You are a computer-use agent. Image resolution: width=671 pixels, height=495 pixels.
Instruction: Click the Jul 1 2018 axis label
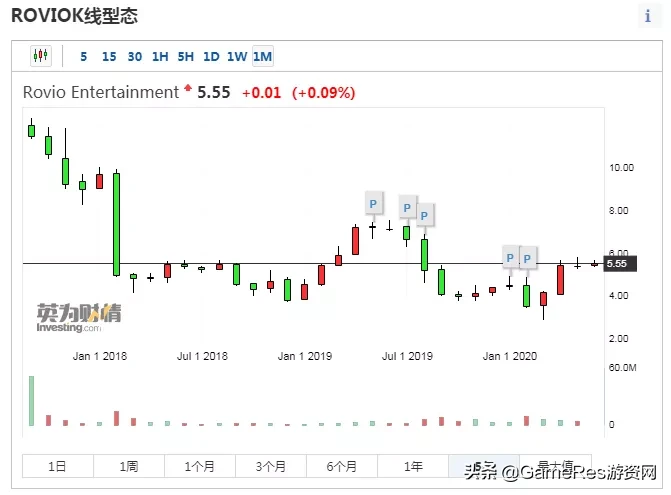[202, 356]
